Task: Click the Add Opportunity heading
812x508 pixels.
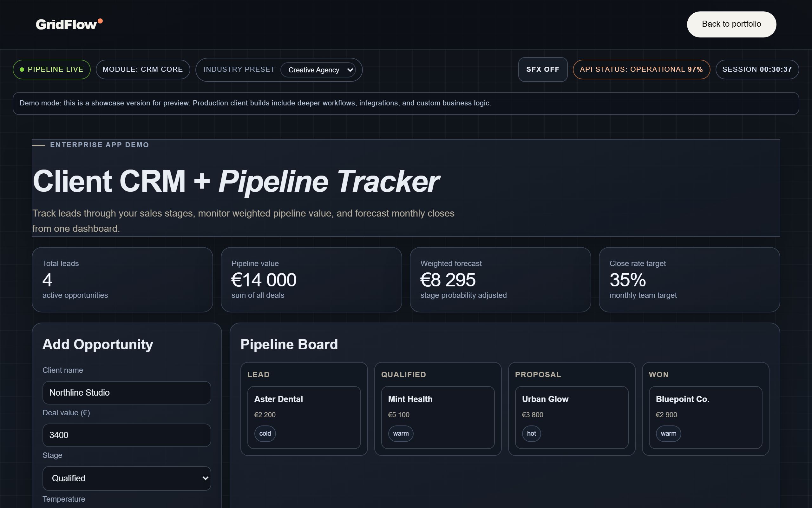Action: 98,344
